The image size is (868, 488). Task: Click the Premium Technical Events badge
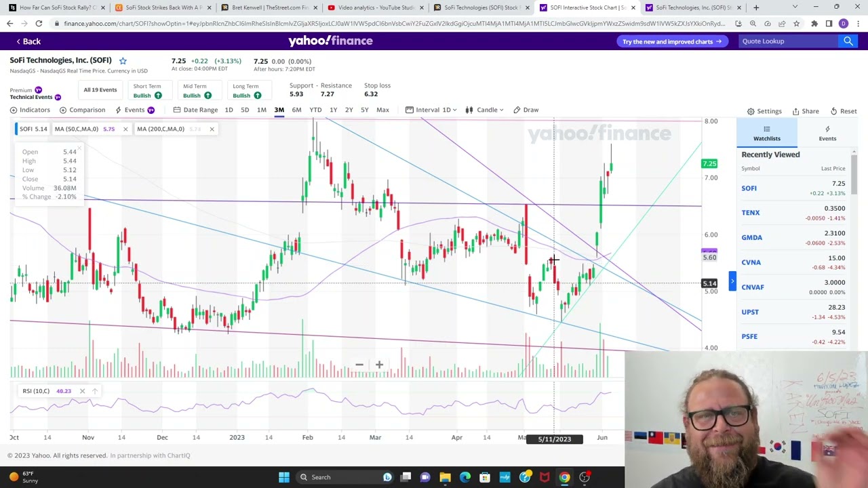coord(35,94)
